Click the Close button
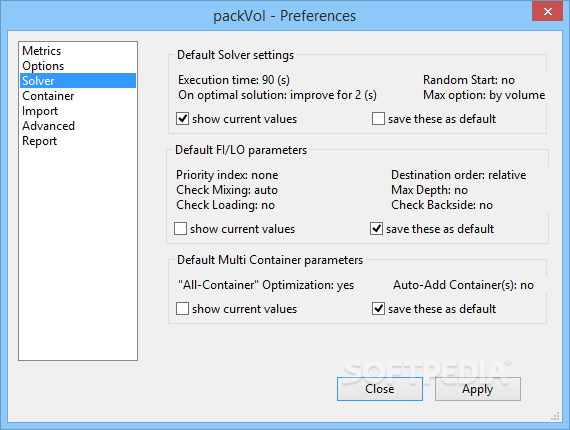 [380, 389]
